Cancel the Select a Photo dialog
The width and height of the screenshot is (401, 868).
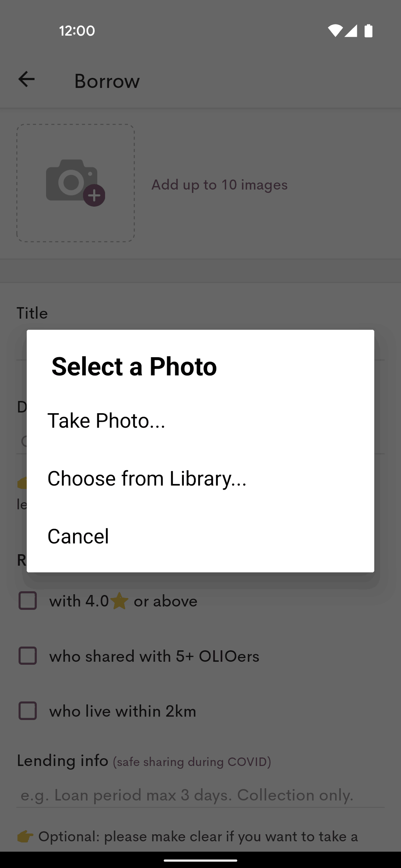coord(200,536)
